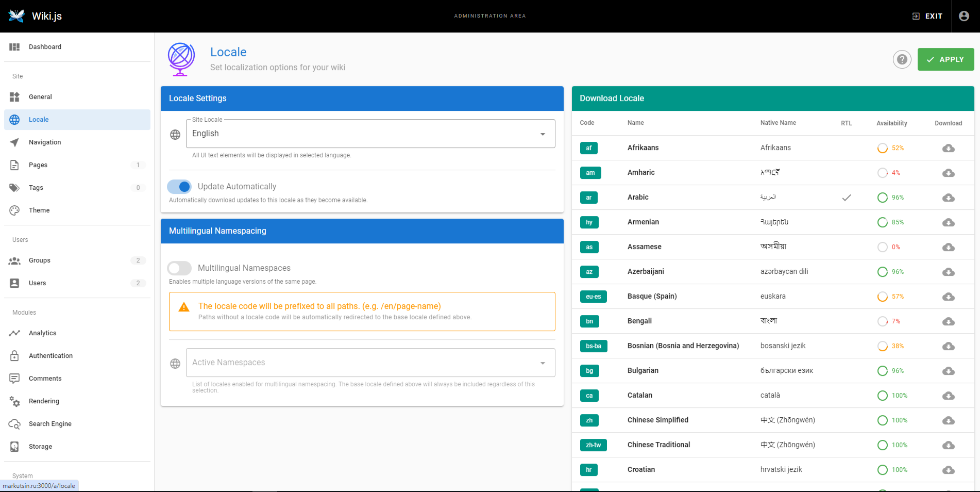Screen dimensions: 980x492
Task: Open Rendering module
Action: [x=77, y=401]
